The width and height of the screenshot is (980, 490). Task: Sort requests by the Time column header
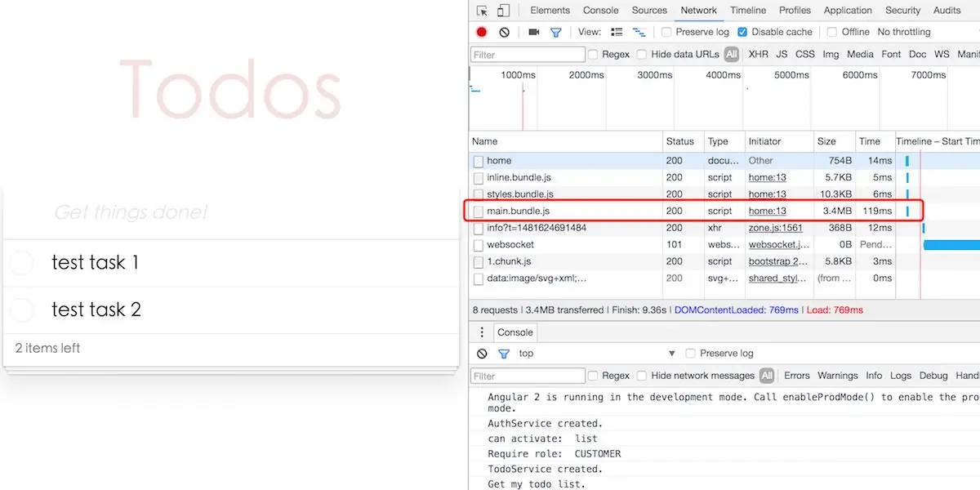pyautogui.click(x=875, y=141)
